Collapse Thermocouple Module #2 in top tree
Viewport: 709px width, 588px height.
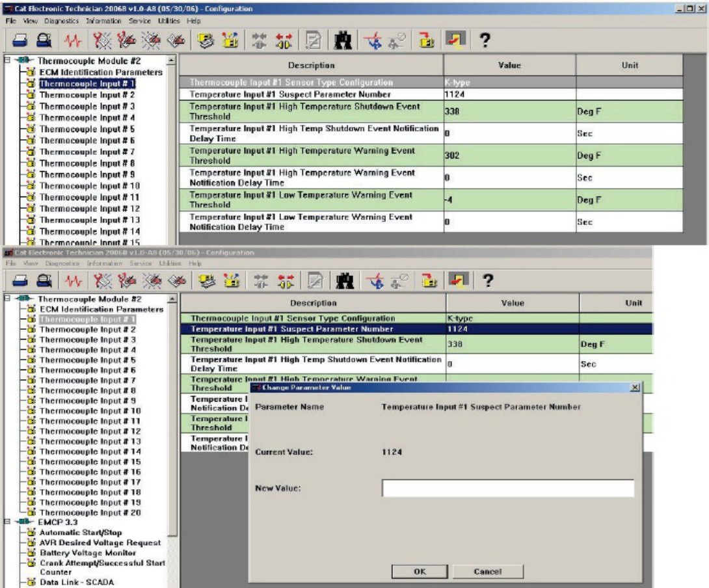click(7, 60)
